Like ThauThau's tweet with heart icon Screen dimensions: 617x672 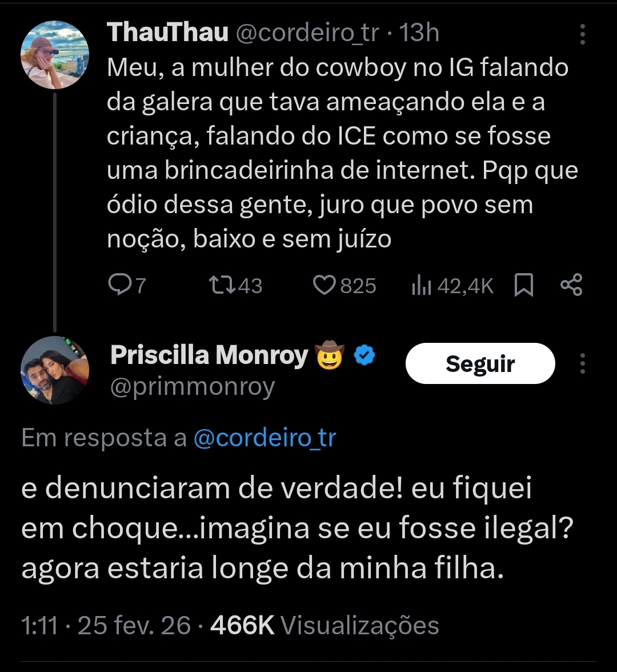325,285
